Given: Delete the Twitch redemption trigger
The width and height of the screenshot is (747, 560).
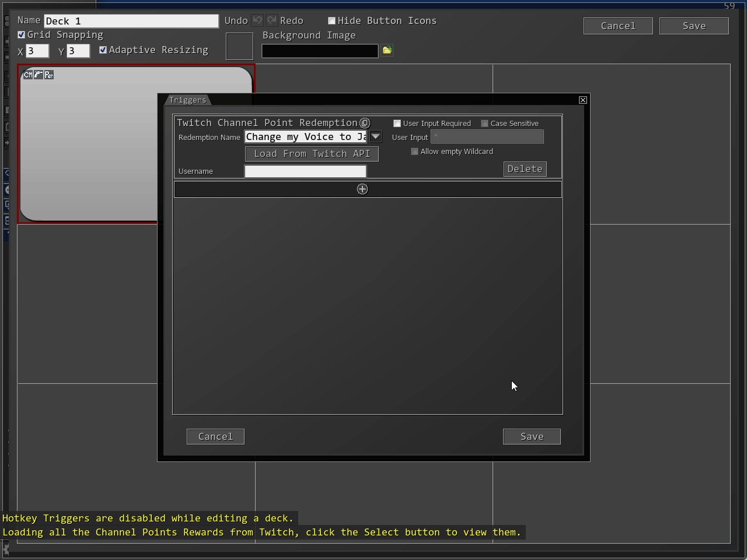Looking at the screenshot, I should 525,169.
